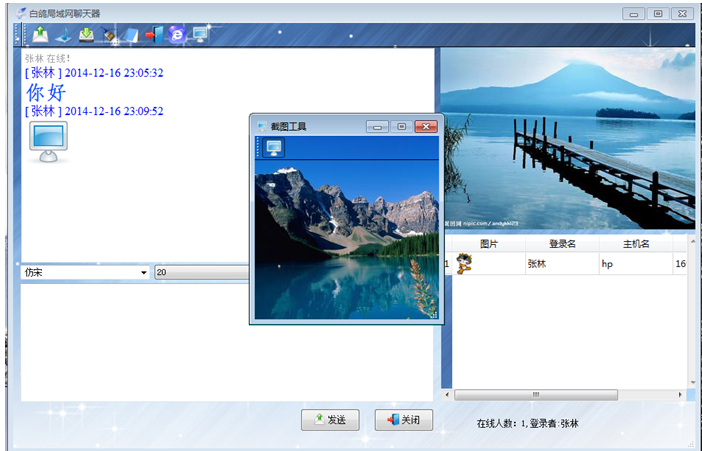This screenshot has height=451, width=702.
Task: Click the row number 1 cell in user list
Action: coord(446,263)
